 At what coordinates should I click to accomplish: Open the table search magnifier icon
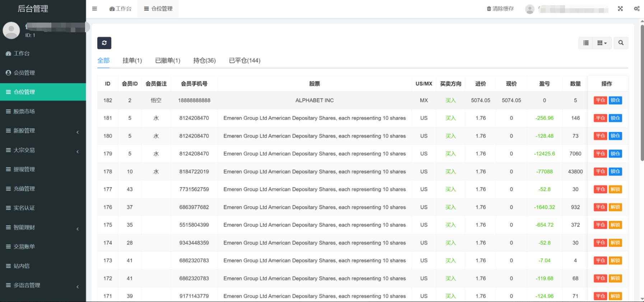[x=621, y=43]
